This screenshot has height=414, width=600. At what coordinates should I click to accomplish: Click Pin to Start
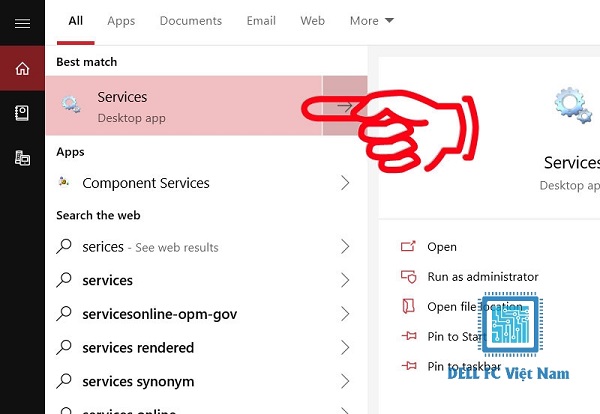(x=457, y=336)
